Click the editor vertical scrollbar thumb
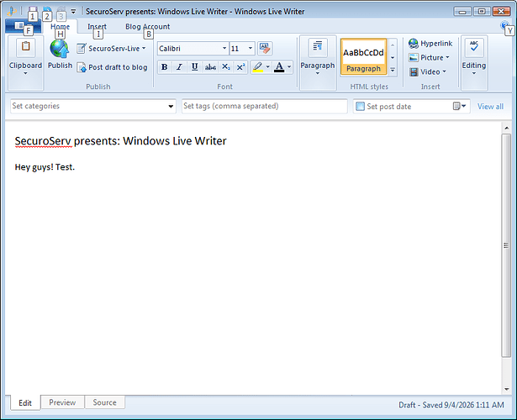 click(x=506, y=245)
